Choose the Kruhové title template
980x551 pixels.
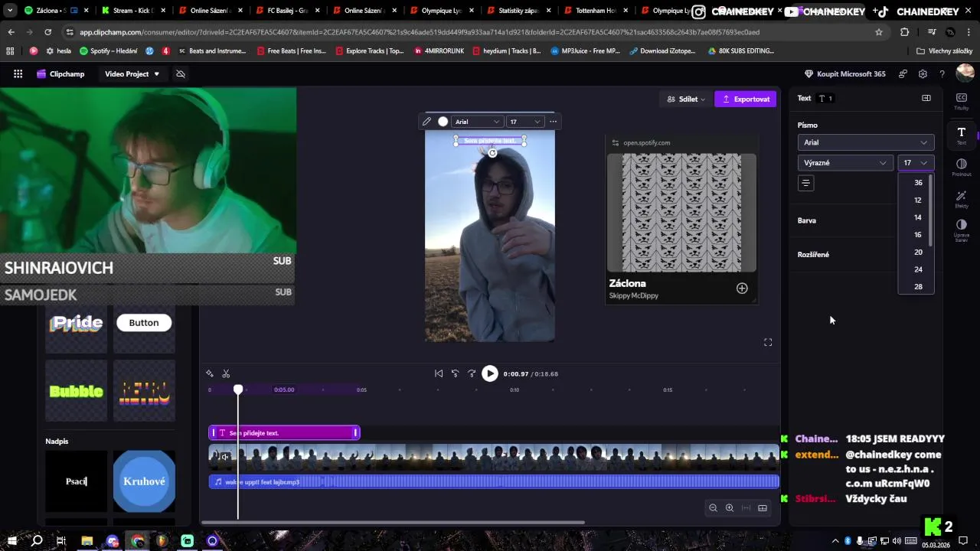click(144, 481)
